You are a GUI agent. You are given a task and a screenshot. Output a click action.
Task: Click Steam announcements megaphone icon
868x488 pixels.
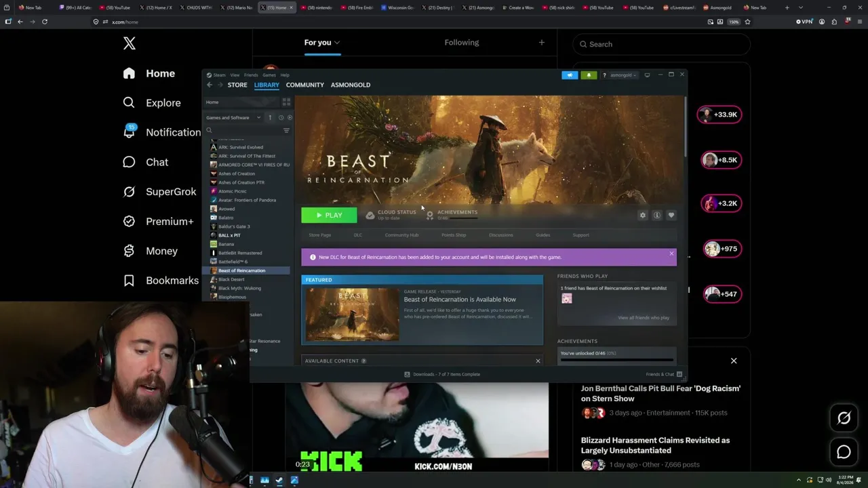coord(570,75)
